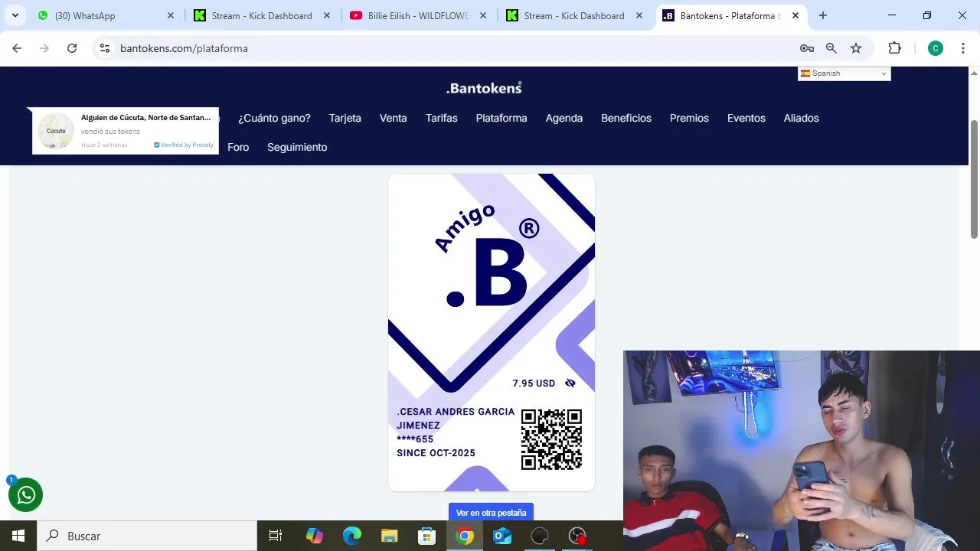Open Chrome three-dot menu

pos(962,48)
